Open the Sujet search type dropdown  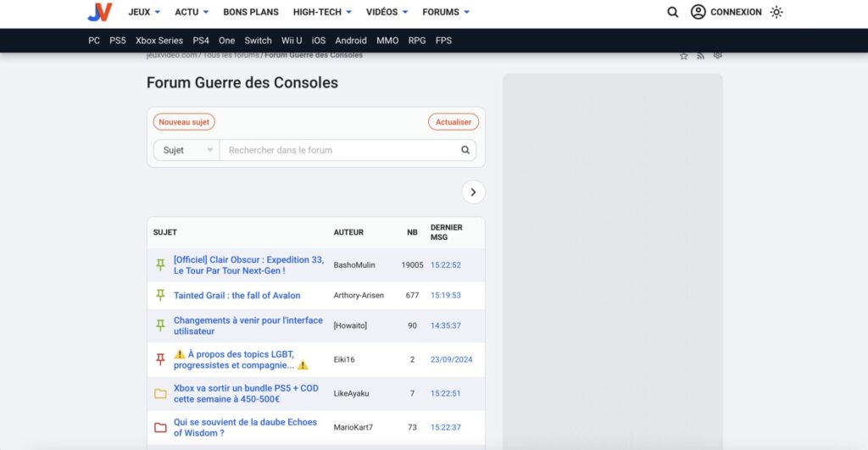click(x=186, y=150)
